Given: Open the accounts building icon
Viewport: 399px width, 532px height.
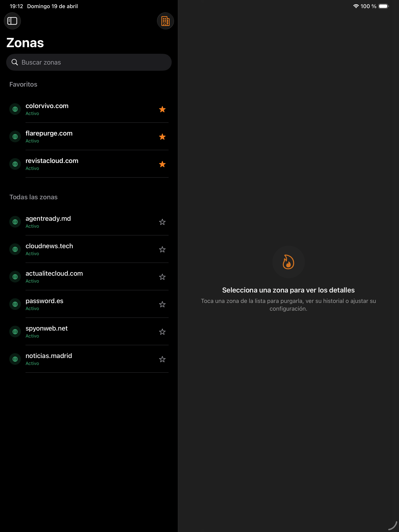Looking at the screenshot, I should click(x=165, y=21).
